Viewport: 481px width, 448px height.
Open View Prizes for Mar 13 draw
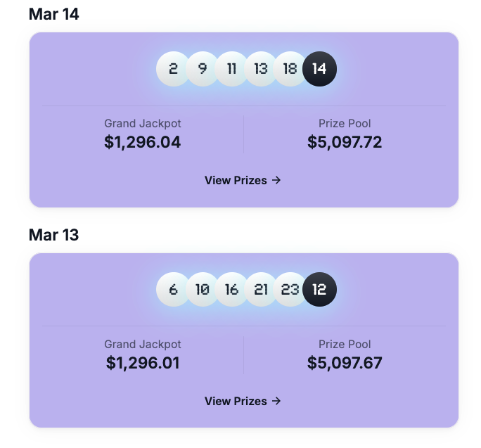click(x=243, y=401)
